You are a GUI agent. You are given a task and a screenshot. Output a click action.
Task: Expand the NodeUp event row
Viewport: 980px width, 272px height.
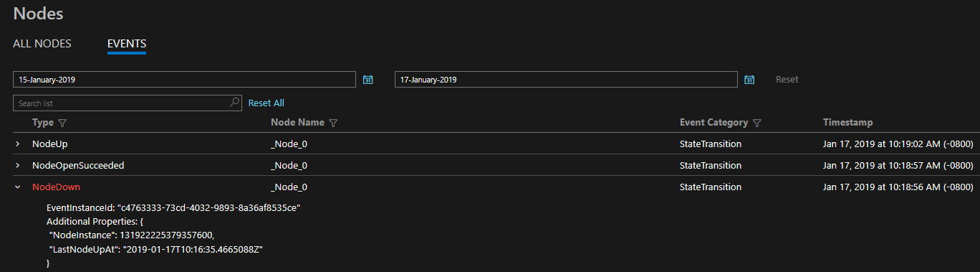18,144
